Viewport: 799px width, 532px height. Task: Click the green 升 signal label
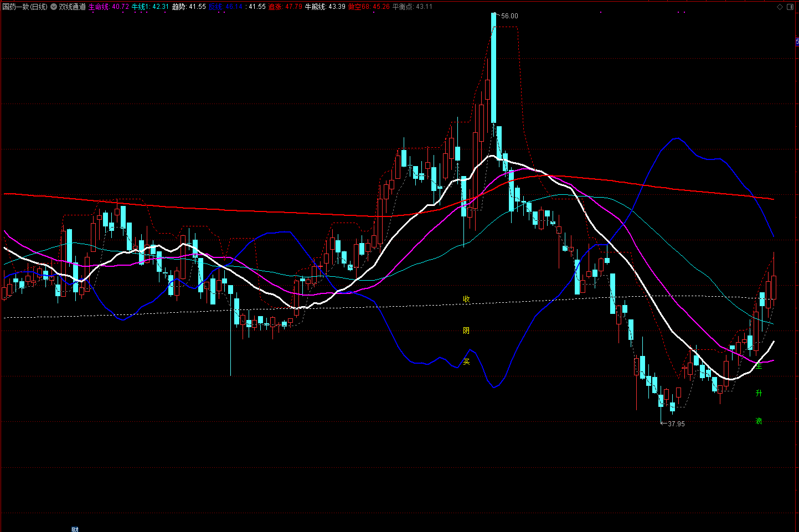click(759, 393)
